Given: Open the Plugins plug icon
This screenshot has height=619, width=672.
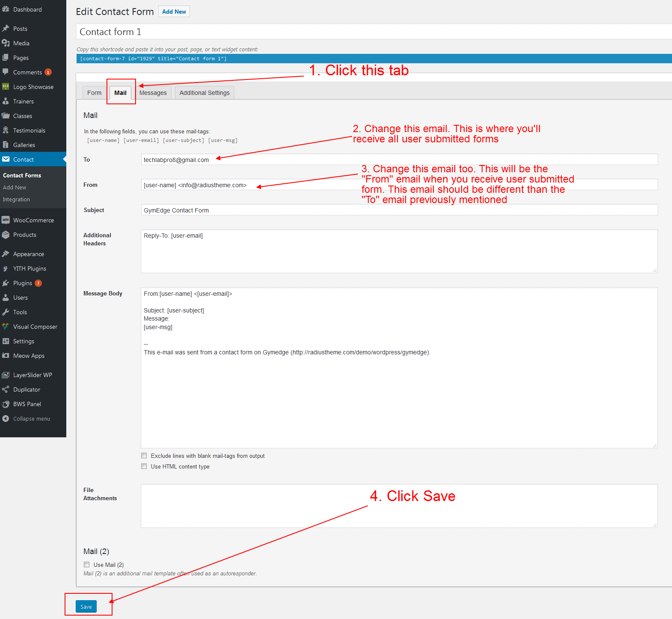Looking at the screenshot, I should coord(6,283).
